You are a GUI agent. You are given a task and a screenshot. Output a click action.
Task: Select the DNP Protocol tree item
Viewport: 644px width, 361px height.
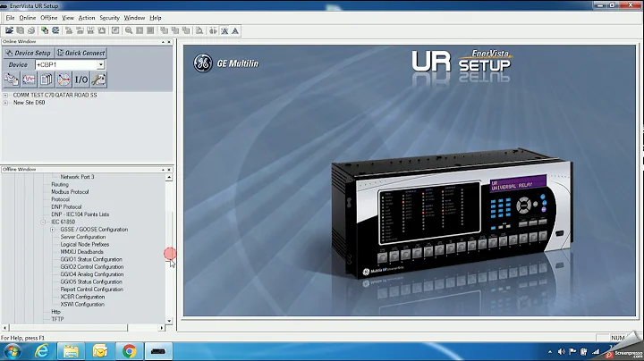point(66,207)
